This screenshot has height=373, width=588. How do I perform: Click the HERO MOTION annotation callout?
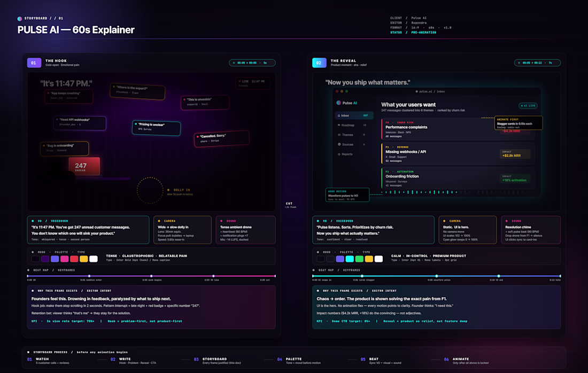(x=347, y=195)
